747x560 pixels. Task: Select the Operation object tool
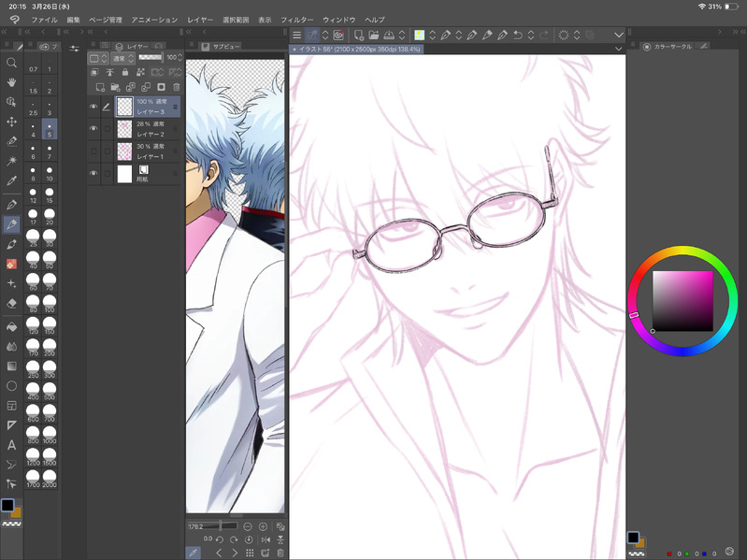pyautogui.click(x=11, y=102)
